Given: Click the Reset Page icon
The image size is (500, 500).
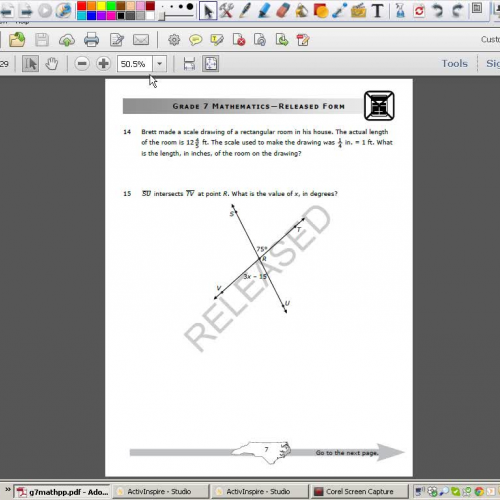Looking at the screenshot, I should pyautogui.click(x=419, y=11).
